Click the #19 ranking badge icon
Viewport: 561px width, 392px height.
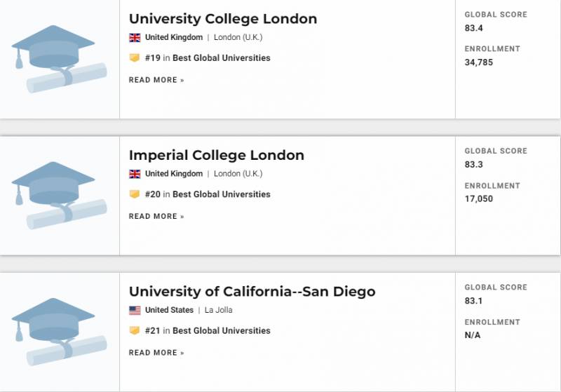[135, 58]
